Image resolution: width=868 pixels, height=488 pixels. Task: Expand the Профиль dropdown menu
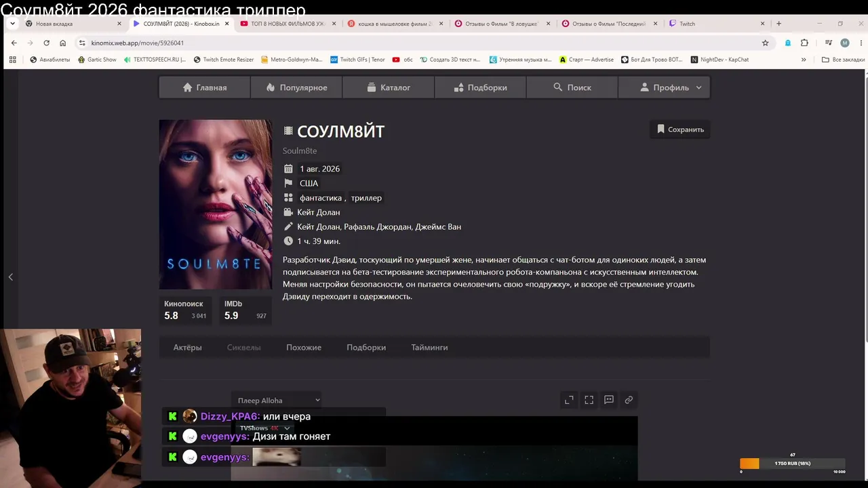(x=664, y=87)
